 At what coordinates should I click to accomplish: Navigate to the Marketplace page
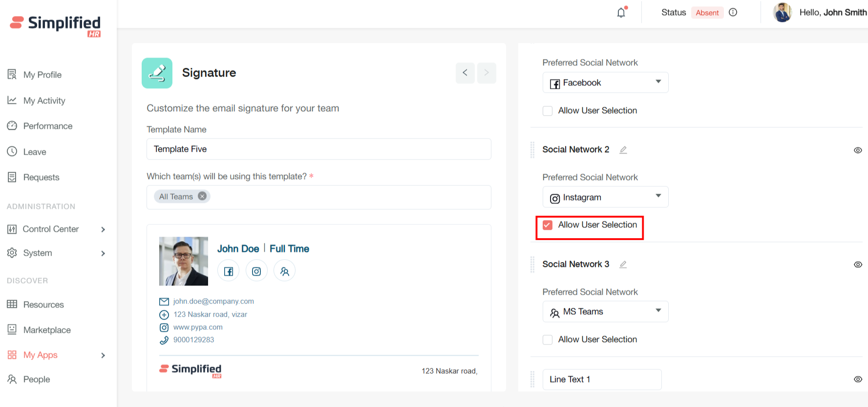click(x=47, y=330)
